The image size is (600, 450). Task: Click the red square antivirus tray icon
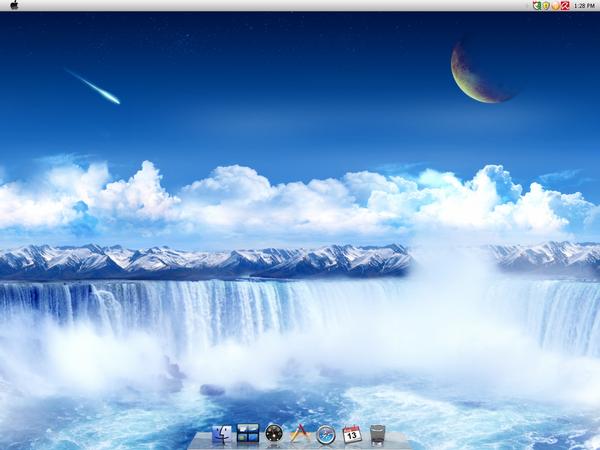[565, 5]
